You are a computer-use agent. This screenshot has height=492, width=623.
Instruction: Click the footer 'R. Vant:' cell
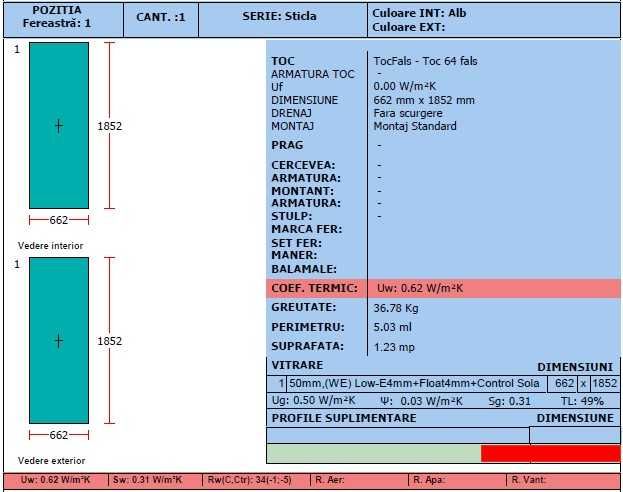[x=563, y=480]
